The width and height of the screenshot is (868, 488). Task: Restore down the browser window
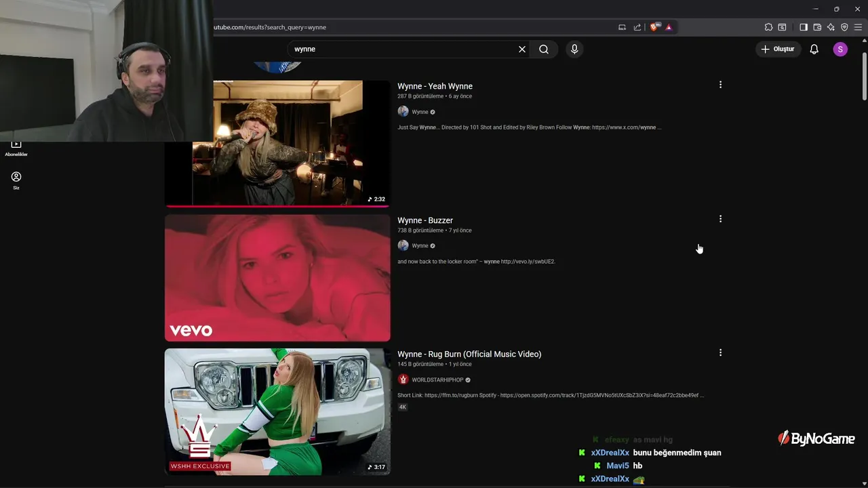(836, 9)
